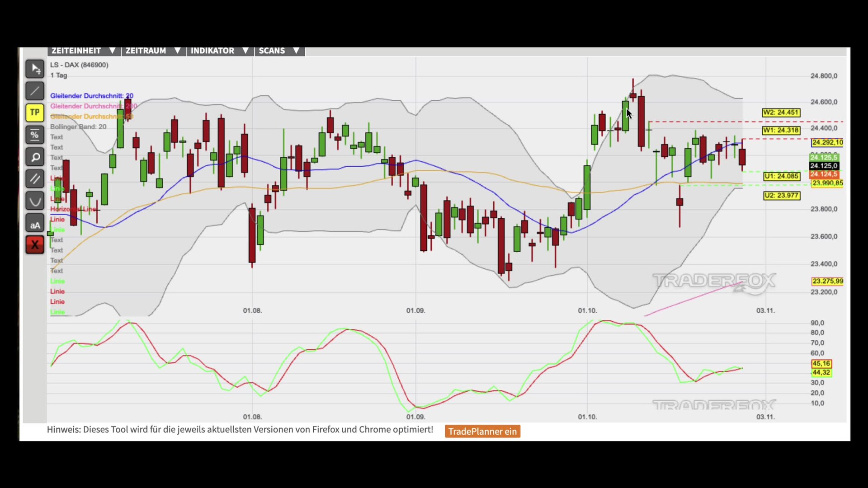
Task: Select the trend line drawing tool
Action: tap(35, 91)
